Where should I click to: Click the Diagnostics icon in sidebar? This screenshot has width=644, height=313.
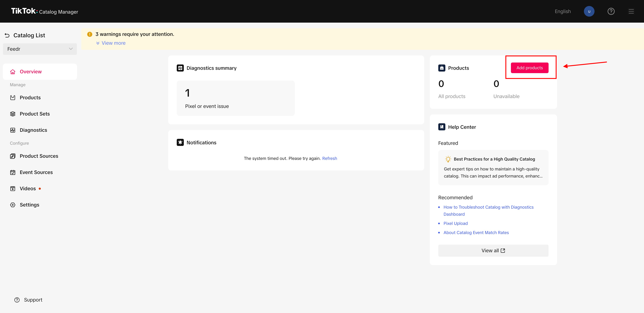13,130
